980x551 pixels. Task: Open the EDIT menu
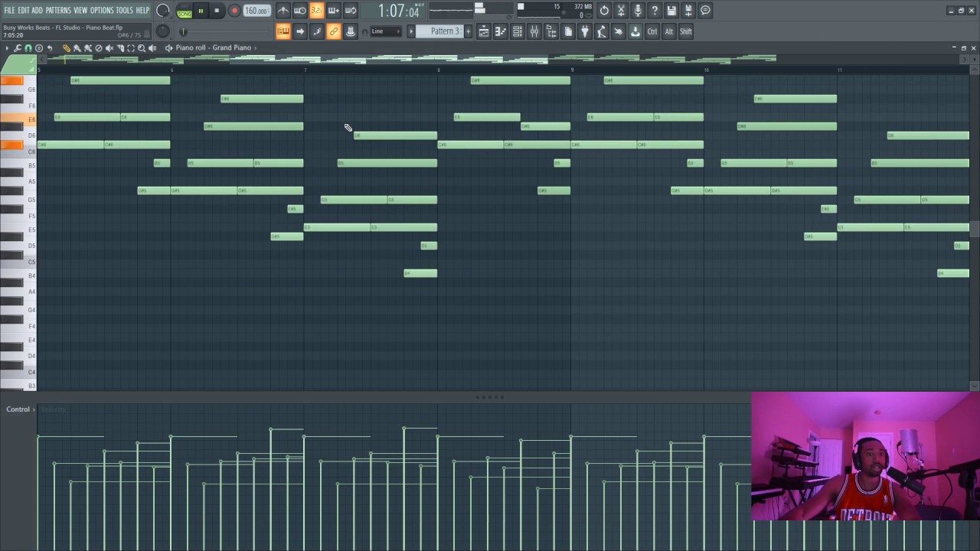(24, 11)
